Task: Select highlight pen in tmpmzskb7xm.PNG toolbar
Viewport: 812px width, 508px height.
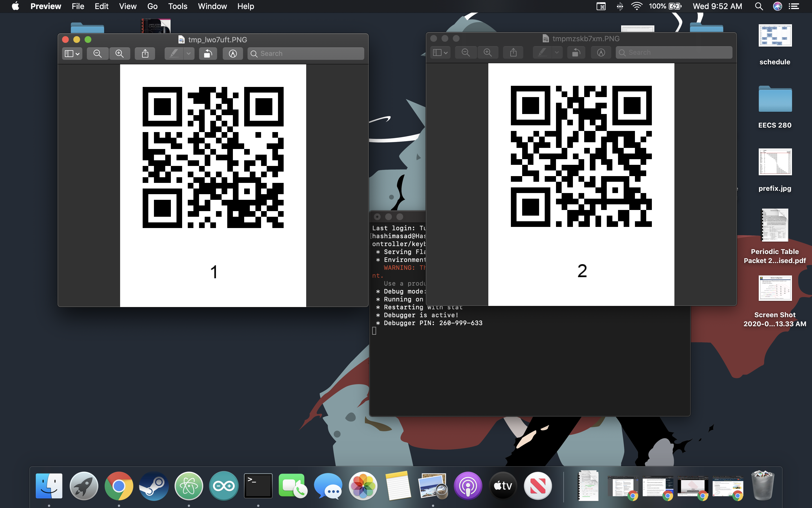Action: 542,52
